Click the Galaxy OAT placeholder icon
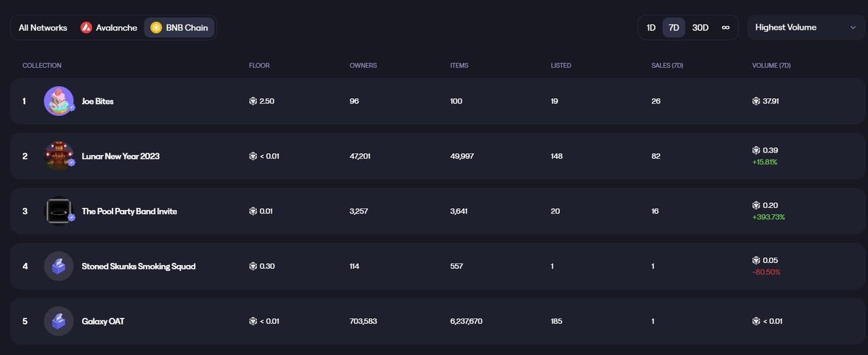The image size is (868, 355). tap(58, 321)
